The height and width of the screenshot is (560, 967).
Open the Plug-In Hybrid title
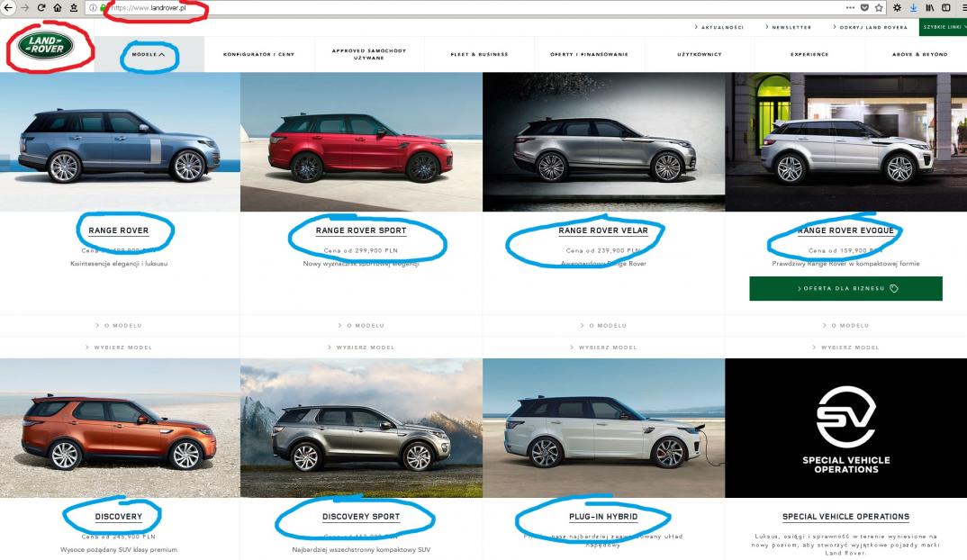[603, 517]
